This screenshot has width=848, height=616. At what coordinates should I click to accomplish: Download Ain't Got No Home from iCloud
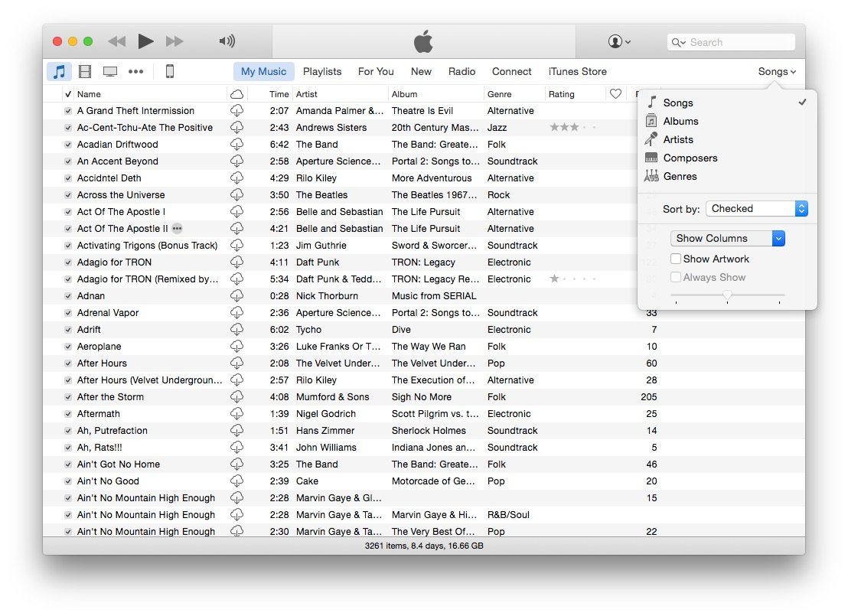pyautogui.click(x=237, y=464)
